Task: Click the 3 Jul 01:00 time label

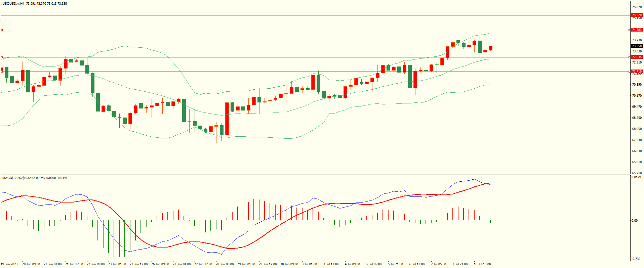Action: [309, 264]
